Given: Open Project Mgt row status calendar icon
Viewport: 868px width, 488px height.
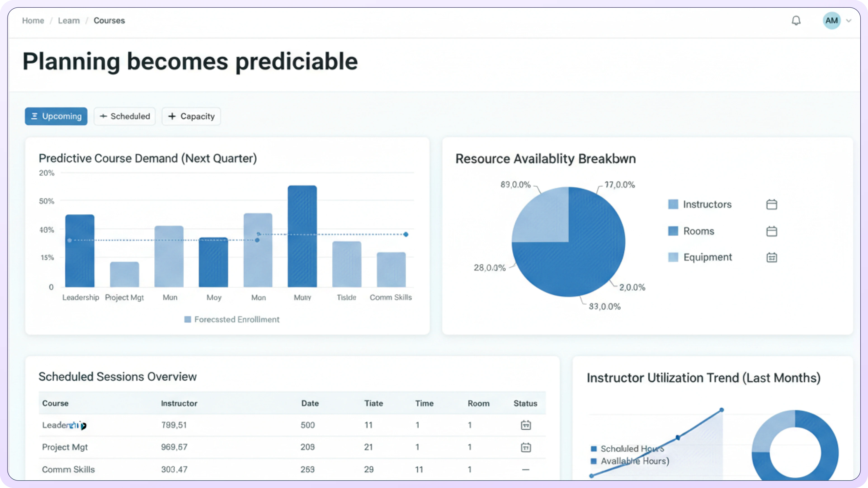Looking at the screenshot, I should pyautogui.click(x=526, y=447).
